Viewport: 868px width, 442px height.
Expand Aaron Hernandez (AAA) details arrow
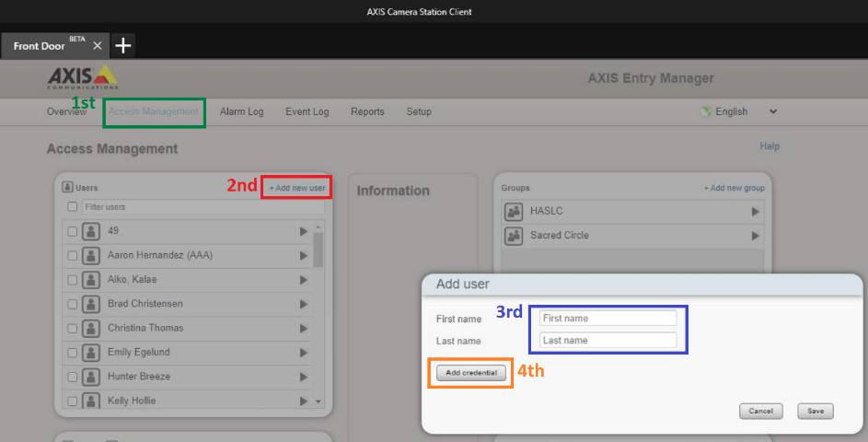[x=304, y=256]
